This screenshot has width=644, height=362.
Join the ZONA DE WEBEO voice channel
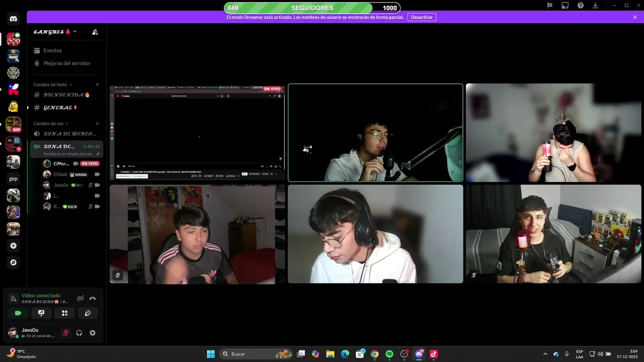66,134
